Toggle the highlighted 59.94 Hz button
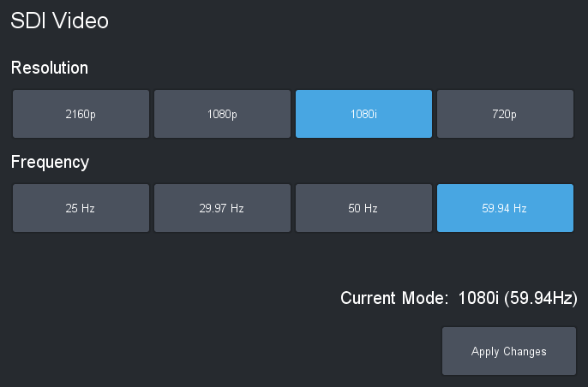588x387 pixels. coord(505,208)
